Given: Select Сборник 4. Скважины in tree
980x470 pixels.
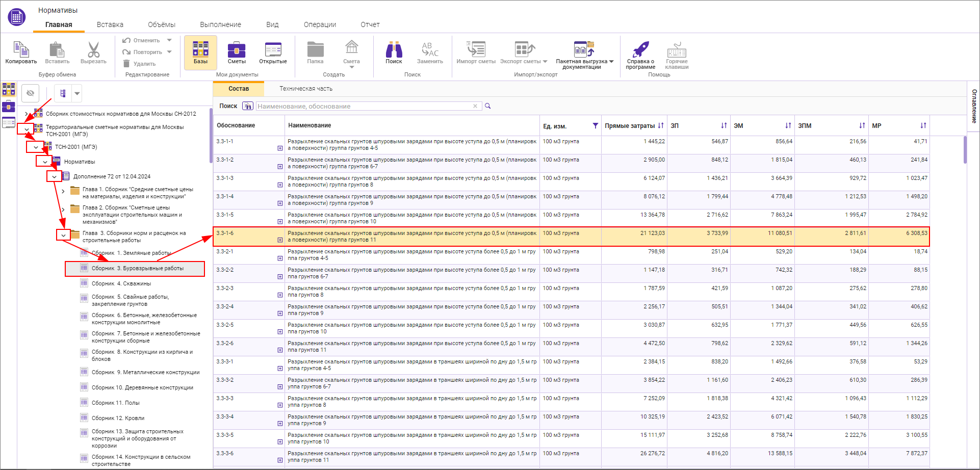Looking at the screenshot, I should tap(121, 283).
